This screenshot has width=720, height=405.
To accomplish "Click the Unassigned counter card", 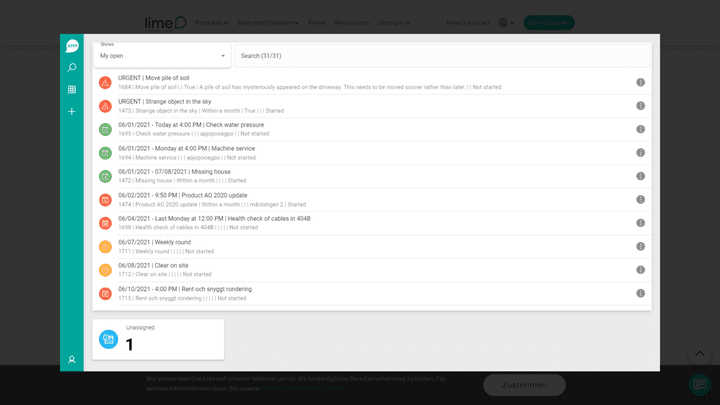I will click(x=158, y=340).
